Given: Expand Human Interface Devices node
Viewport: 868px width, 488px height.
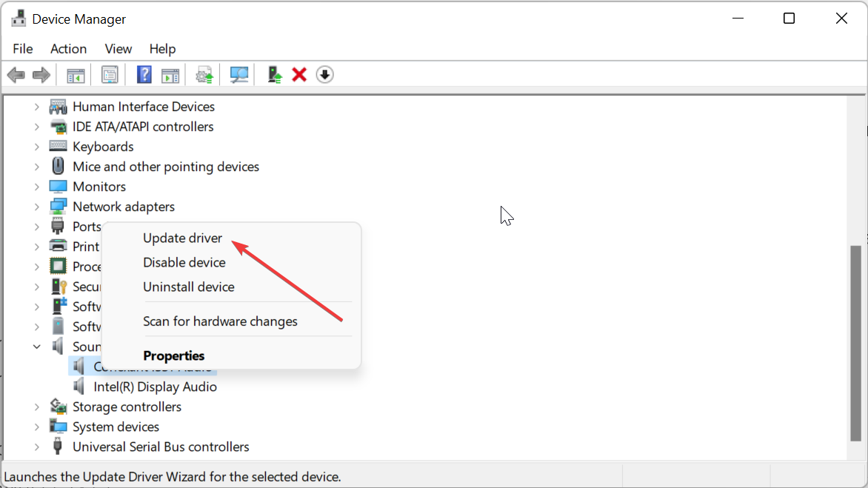Looking at the screenshot, I should coord(36,107).
